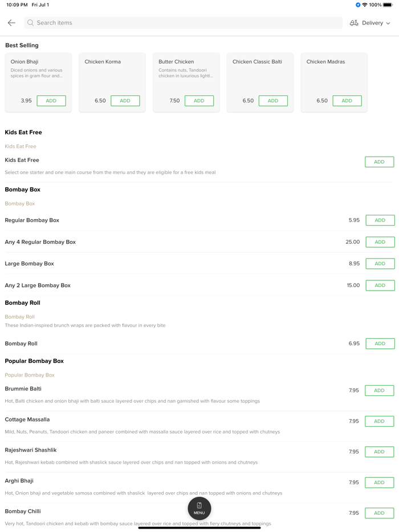Screen dimensions: 399x532
Task: Add Regular Bombay Box
Action: coord(380,220)
